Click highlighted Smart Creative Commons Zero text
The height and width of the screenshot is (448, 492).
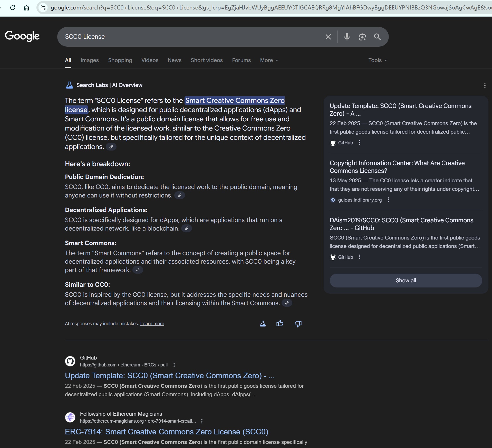[235, 101]
